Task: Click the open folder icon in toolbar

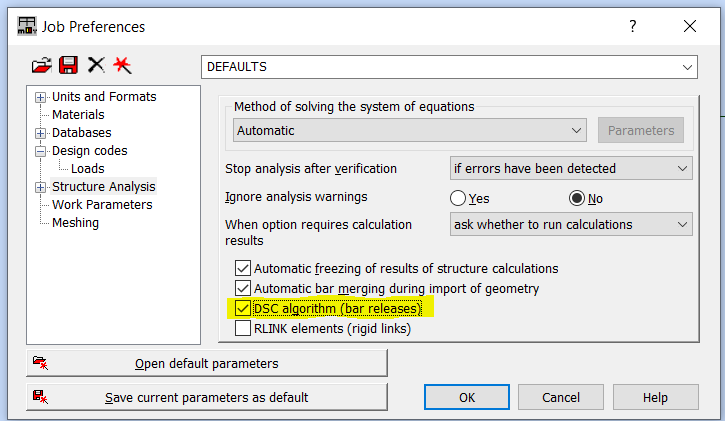Action: 41,66
